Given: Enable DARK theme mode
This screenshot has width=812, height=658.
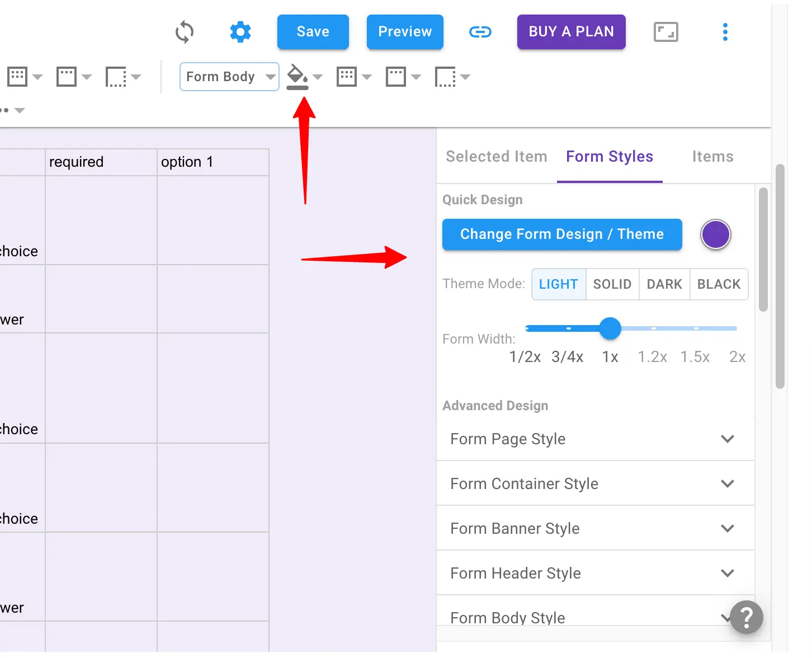Looking at the screenshot, I should [x=664, y=284].
